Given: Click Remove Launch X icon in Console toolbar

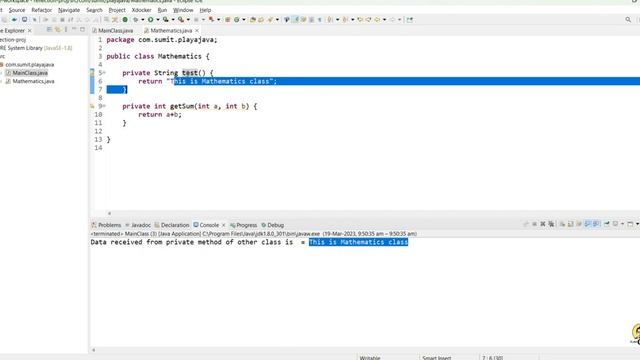Looking at the screenshot, I should (543, 224).
